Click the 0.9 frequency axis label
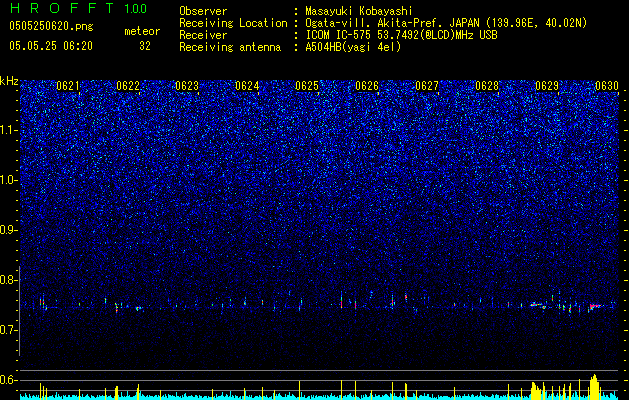This screenshot has height=400, width=629. pyautogui.click(x=9, y=230)
